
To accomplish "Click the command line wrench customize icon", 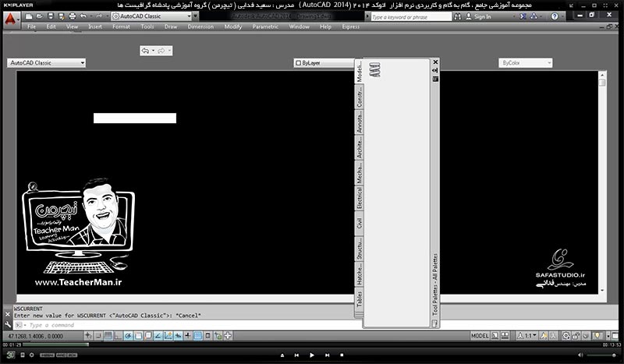I will (8, 324).
